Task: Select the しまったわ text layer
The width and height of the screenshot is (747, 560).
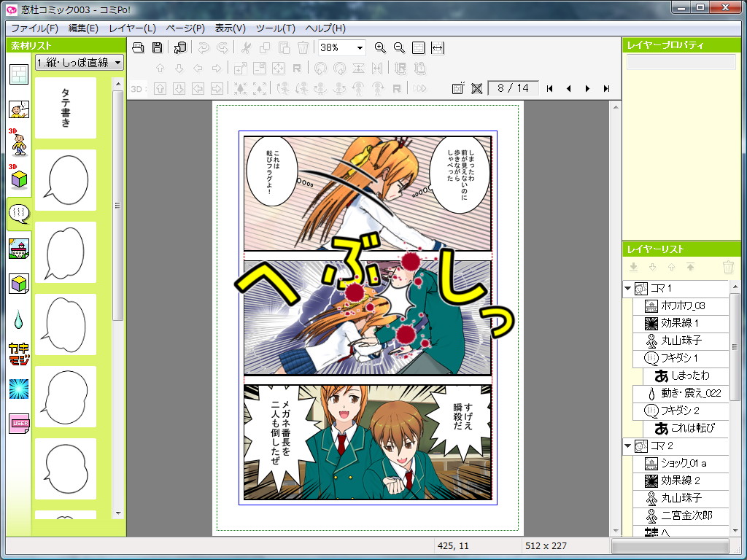Action: 686,376
